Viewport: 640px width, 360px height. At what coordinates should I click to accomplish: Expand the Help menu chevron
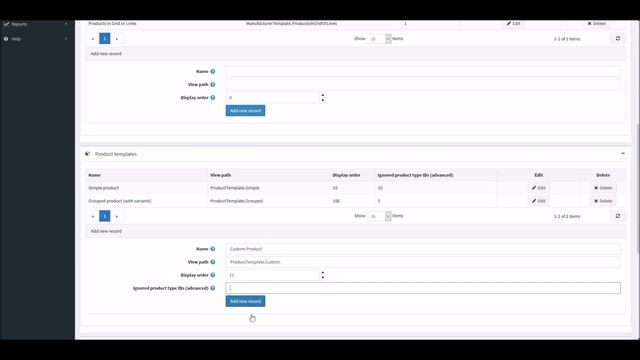click(66, 39)
